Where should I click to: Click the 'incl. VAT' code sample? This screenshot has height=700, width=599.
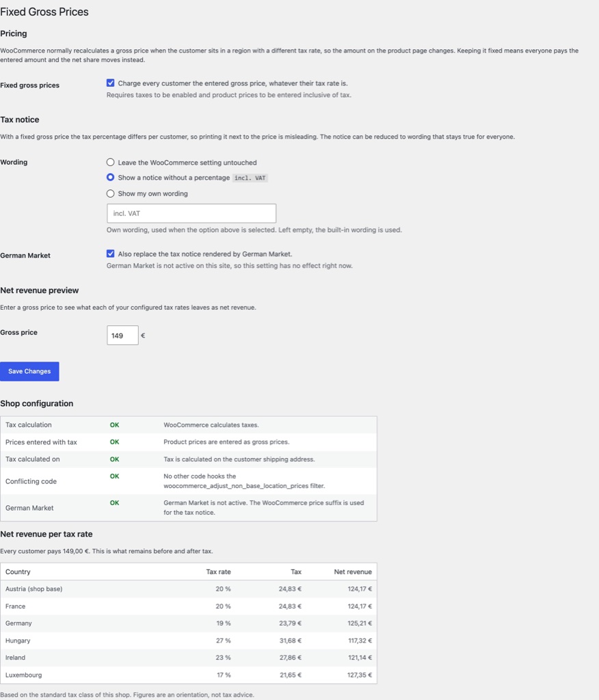click(x=250, y=178)
